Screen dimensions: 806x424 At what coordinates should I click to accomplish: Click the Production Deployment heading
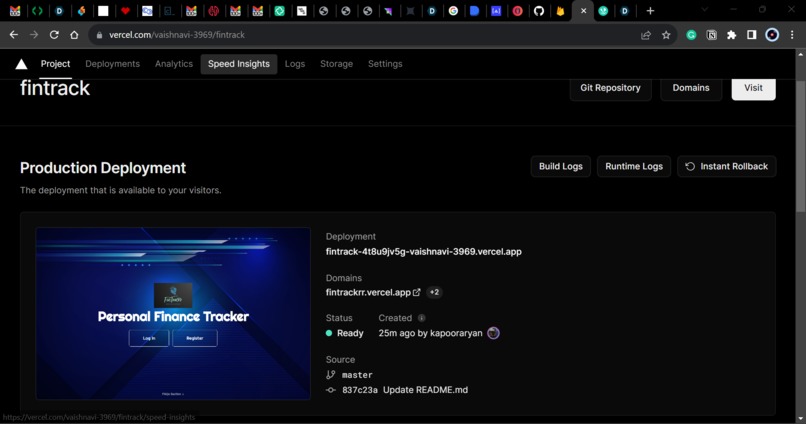[103, 168]
